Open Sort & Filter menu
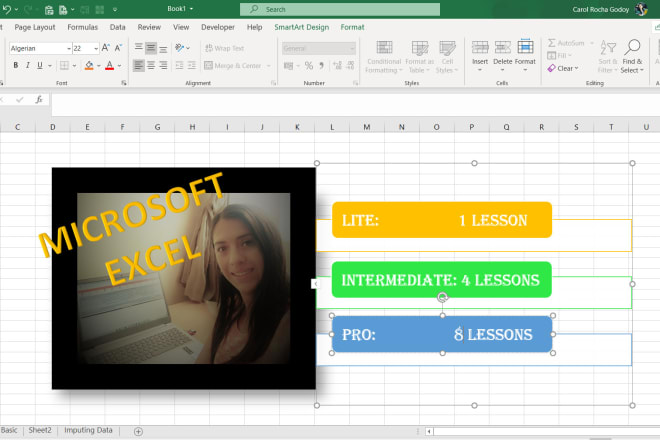This screenshot has width=660, height=440. [608, 57]
